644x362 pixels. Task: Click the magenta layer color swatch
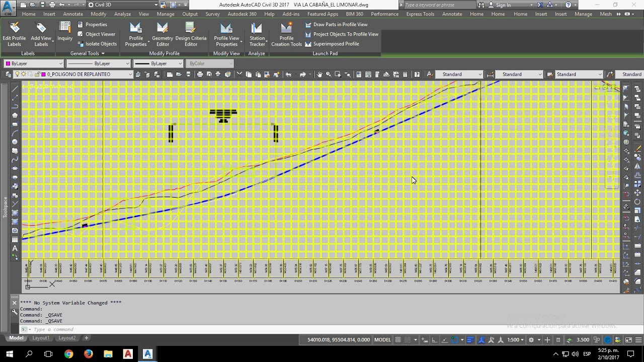pos(43,74)
